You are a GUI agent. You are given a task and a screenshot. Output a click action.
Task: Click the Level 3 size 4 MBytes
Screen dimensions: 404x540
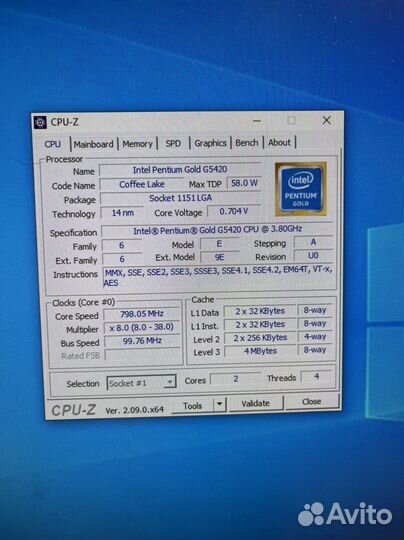260,351
